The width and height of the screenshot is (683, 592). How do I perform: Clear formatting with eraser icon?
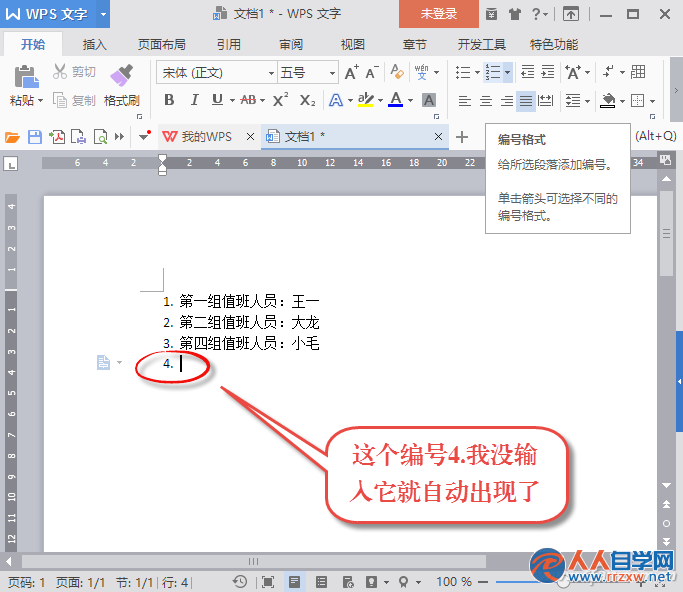[x=397, y=71]
